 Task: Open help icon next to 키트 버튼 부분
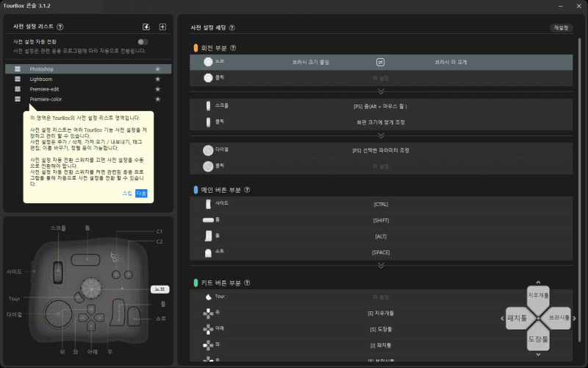(x=247, y=283)
